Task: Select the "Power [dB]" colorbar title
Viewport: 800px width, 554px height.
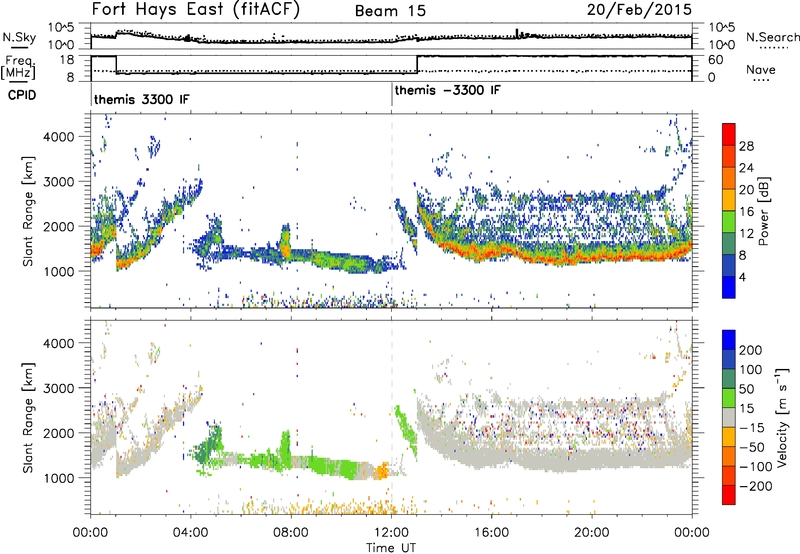Action: (x=763, y=211)
